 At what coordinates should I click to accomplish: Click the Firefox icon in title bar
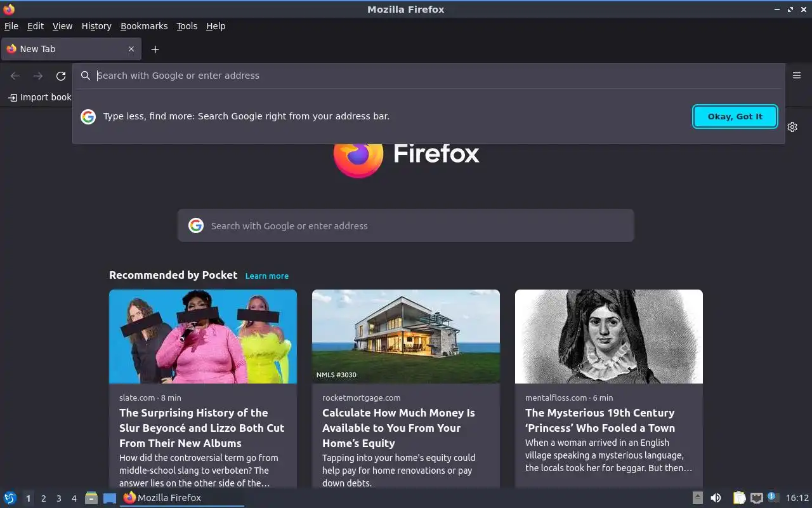click(9, 9)
